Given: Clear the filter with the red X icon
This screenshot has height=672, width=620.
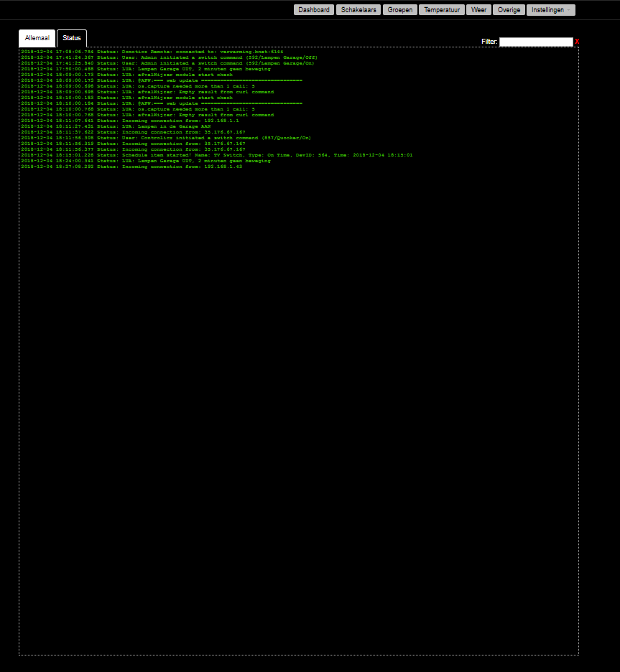Looking at the screenshot, I should pos(575,42).
